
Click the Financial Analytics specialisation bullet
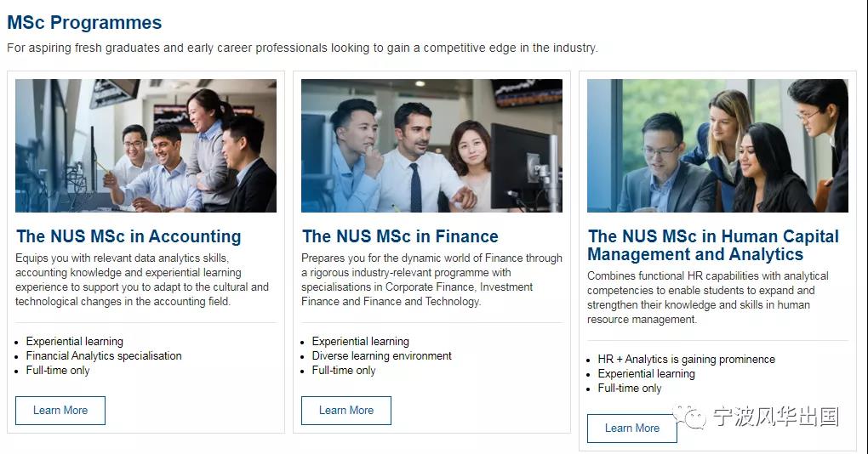(x=104, y=355)
